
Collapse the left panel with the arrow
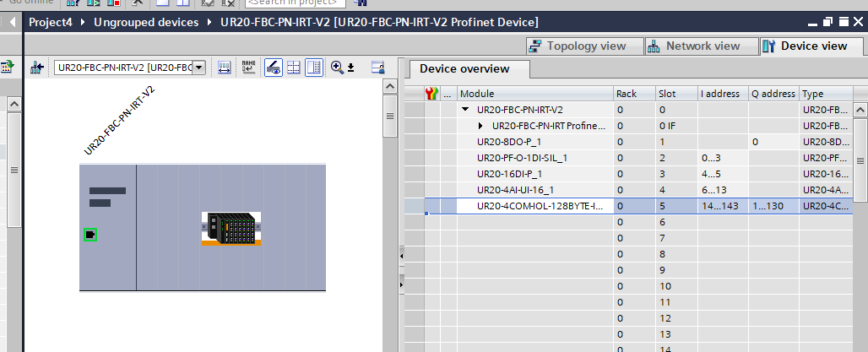pos(14,23)
